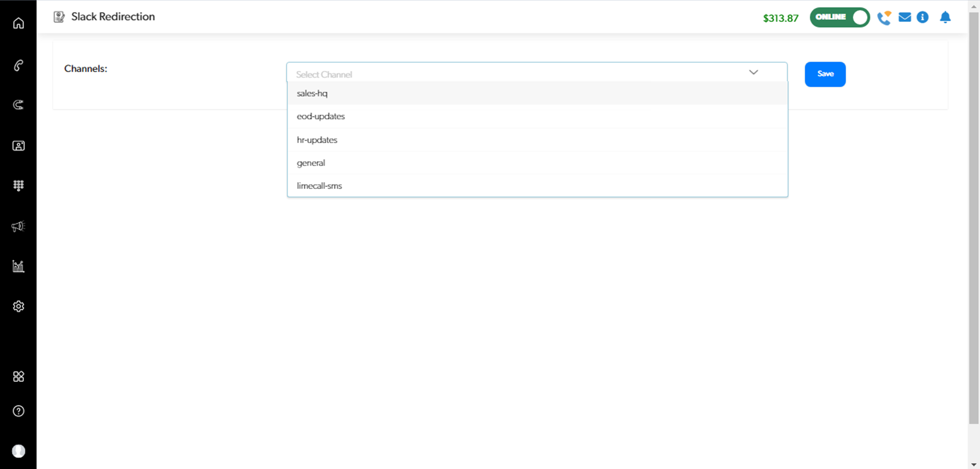The width and height of the screenshot is (980, 469).
Task: Open the help question mark icon
Action: click(18, 411)
